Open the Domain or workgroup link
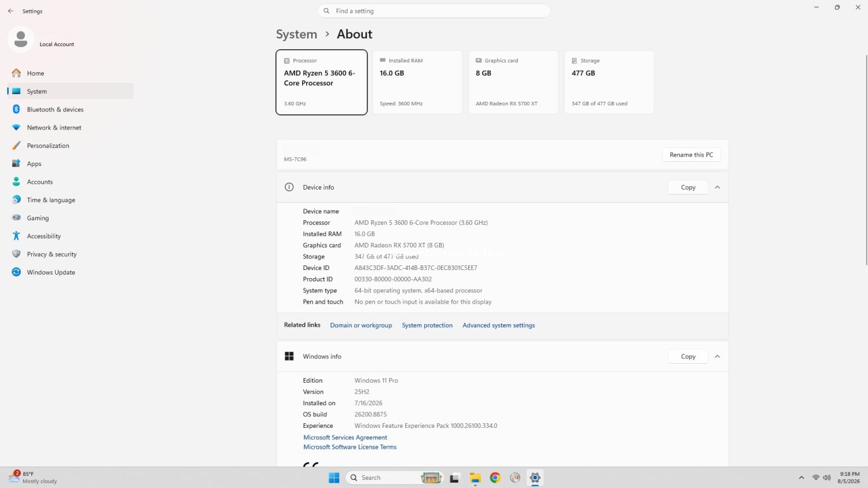 [x=361, y=326]
